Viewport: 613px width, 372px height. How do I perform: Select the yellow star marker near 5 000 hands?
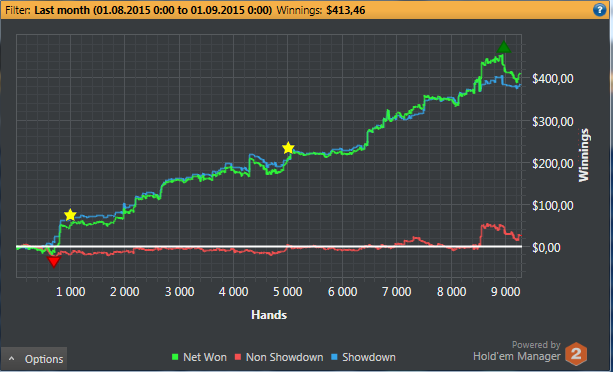click(x=288, y=148)
